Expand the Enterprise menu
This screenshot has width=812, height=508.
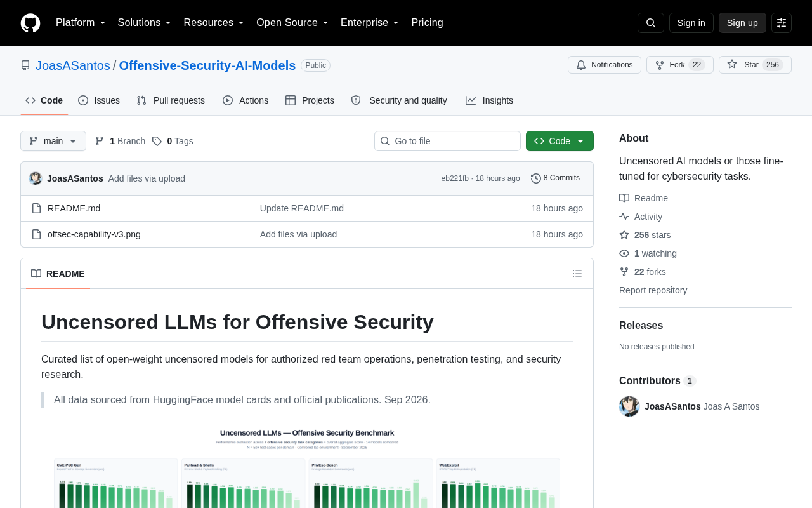[370, 23]
